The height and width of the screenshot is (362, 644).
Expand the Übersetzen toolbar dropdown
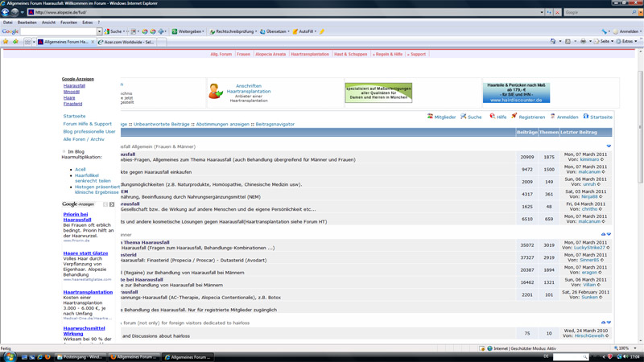coord(275,31)
